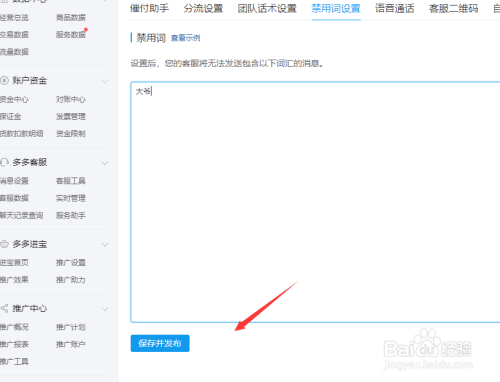This screenshot has width=500, height=382.
Task: Open 资金限制
Action: (71, 134)
